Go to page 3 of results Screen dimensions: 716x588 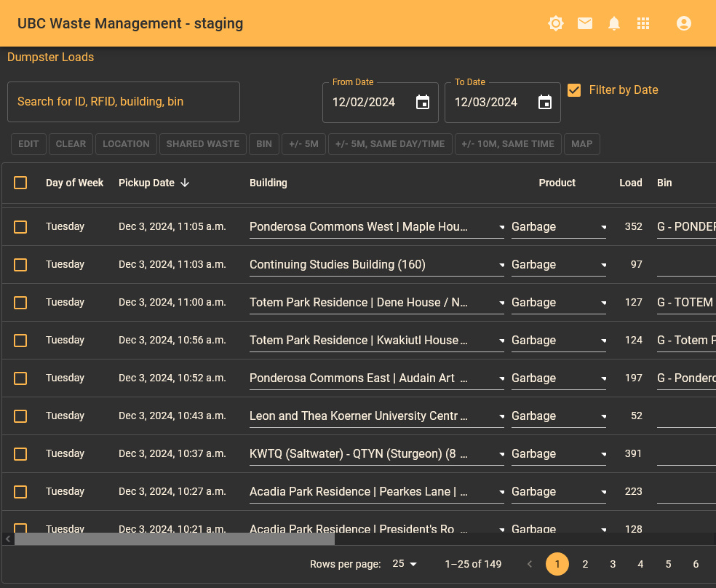pos(613,564)
